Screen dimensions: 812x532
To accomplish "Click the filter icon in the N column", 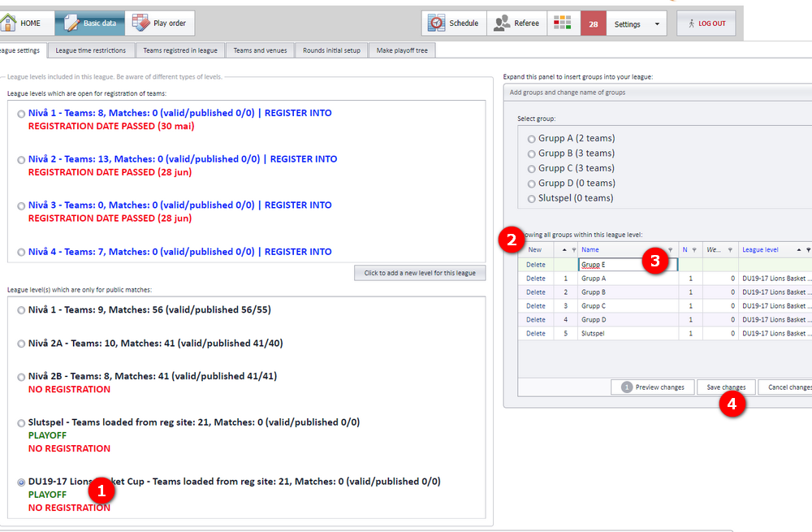I will point(694,249).
